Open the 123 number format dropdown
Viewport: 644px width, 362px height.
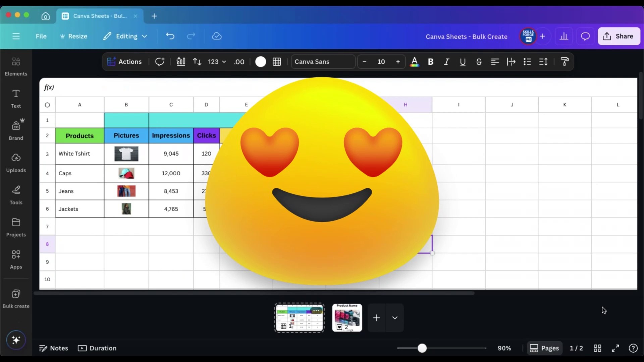click(x=217, y=62)
